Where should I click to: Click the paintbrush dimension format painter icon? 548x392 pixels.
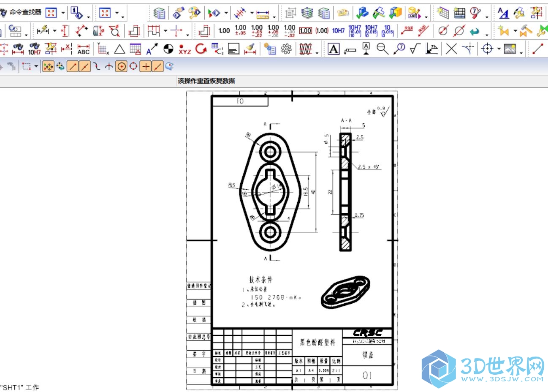[251, 49]
